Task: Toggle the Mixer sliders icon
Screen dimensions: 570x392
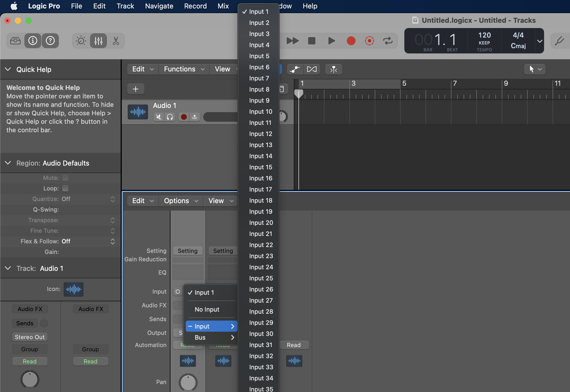Action: click(98, 41)
